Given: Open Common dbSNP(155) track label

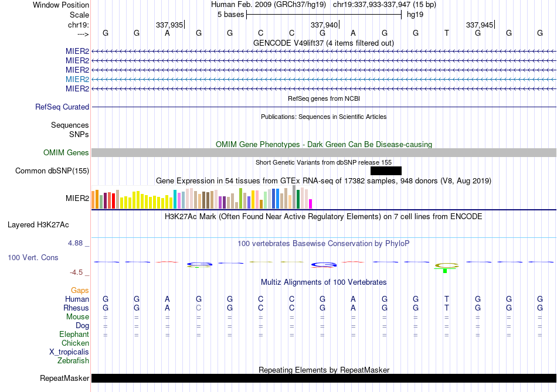Looking at the screenshot, I should click(x=52, y=171).
